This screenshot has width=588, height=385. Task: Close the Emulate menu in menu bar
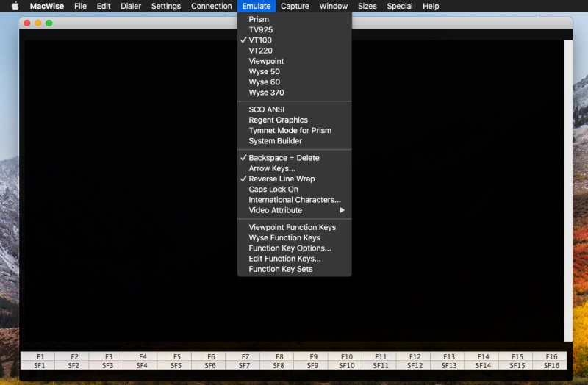257,6
